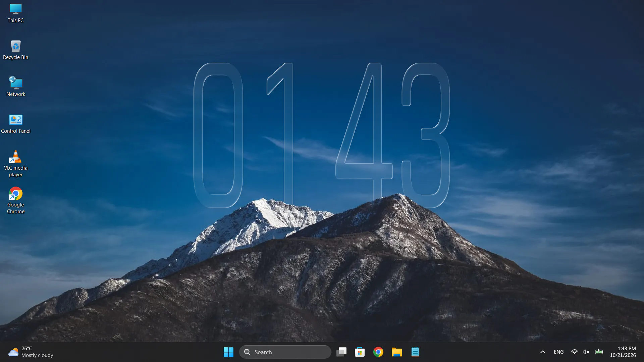This screenshot has width=644, height=362.
Task: Click the muted volume icon
Action: tap(586, 352)
